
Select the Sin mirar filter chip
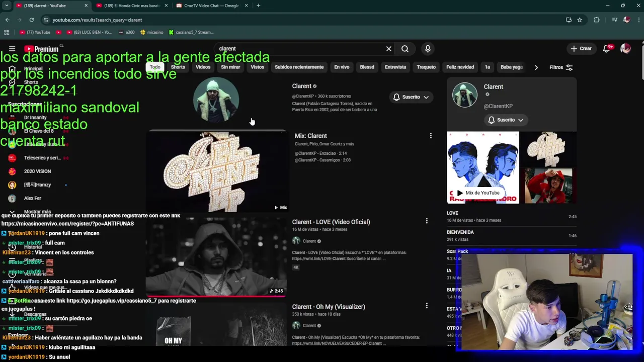pyautogui.click(x=230, y=67)
